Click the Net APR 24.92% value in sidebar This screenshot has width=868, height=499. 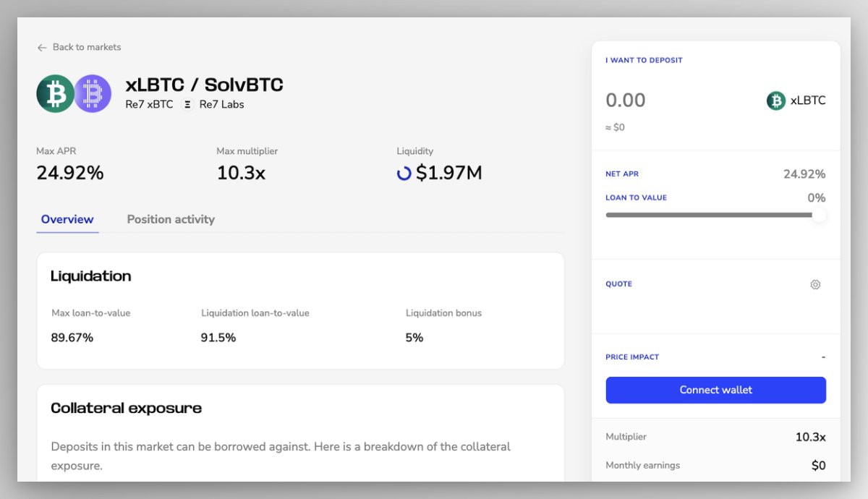[x=804, y=174]
